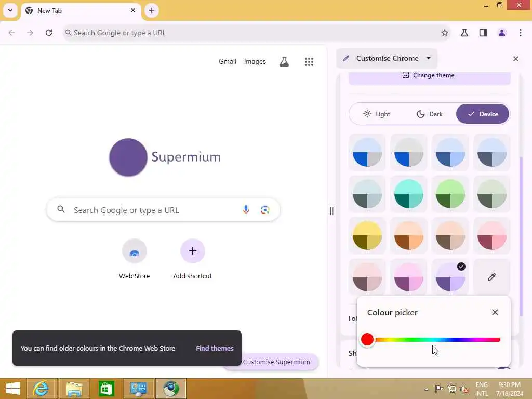Select the New Tab tab
This screenshot has width=532, height=399.
pos(81,11)
